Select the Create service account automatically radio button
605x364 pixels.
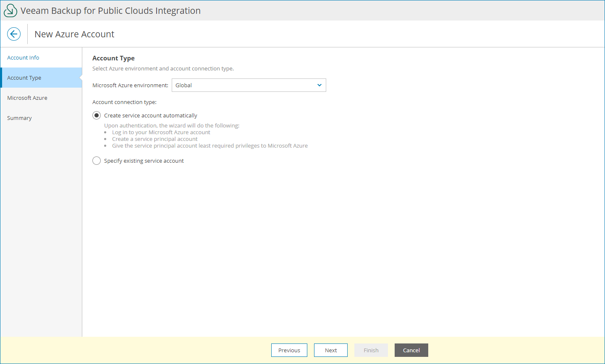(97, 115)
